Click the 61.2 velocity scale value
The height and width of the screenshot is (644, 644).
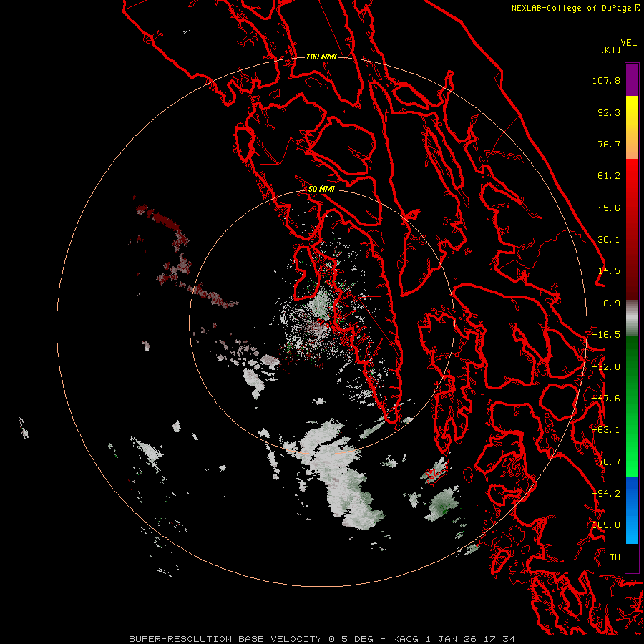[609, 176]
